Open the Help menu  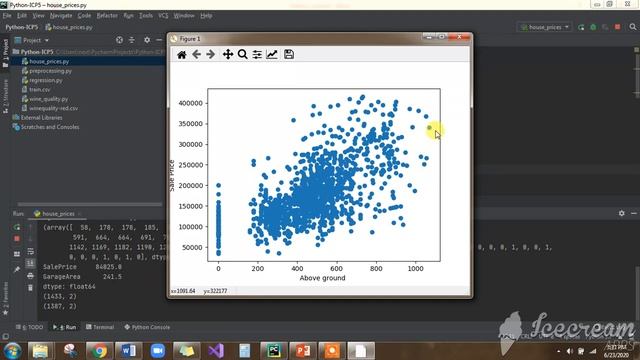pos(206,16)
